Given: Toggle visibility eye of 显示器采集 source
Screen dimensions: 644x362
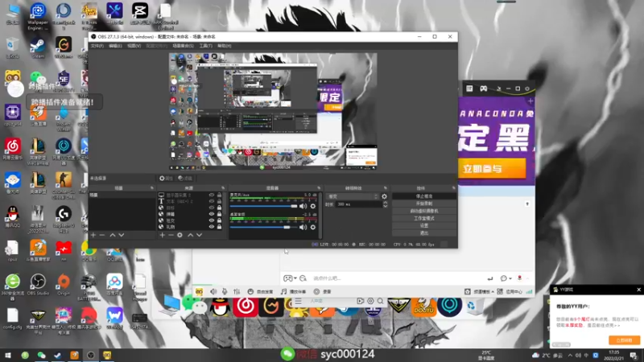Looking at the screenshot, I should (212, 195).
